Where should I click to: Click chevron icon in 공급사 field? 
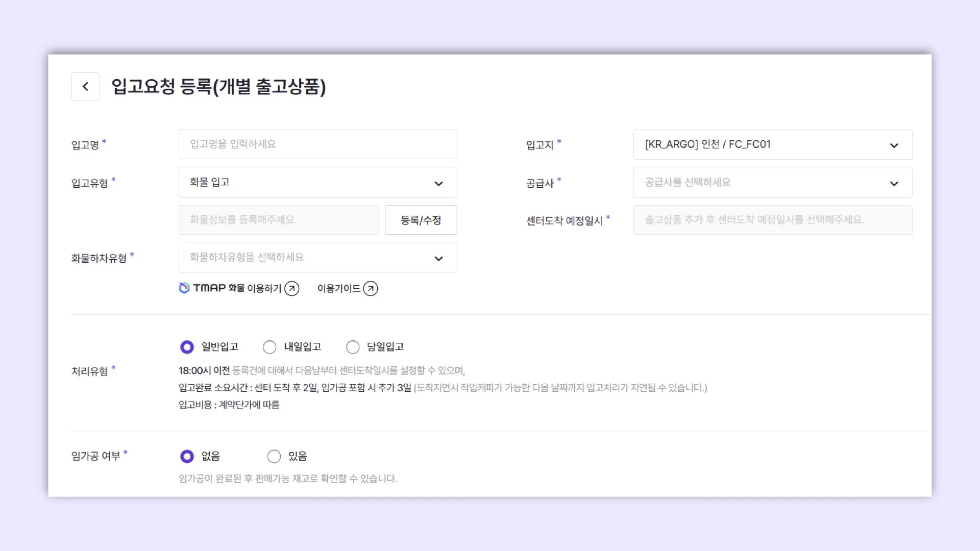894,184
